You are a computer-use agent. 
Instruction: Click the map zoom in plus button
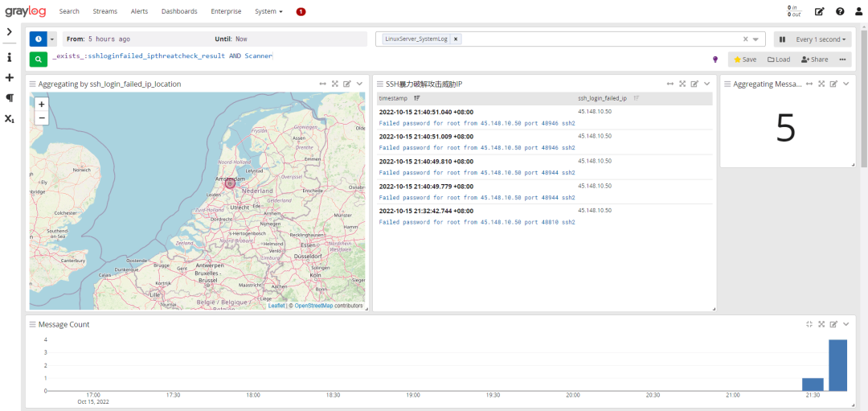(41, 104)
